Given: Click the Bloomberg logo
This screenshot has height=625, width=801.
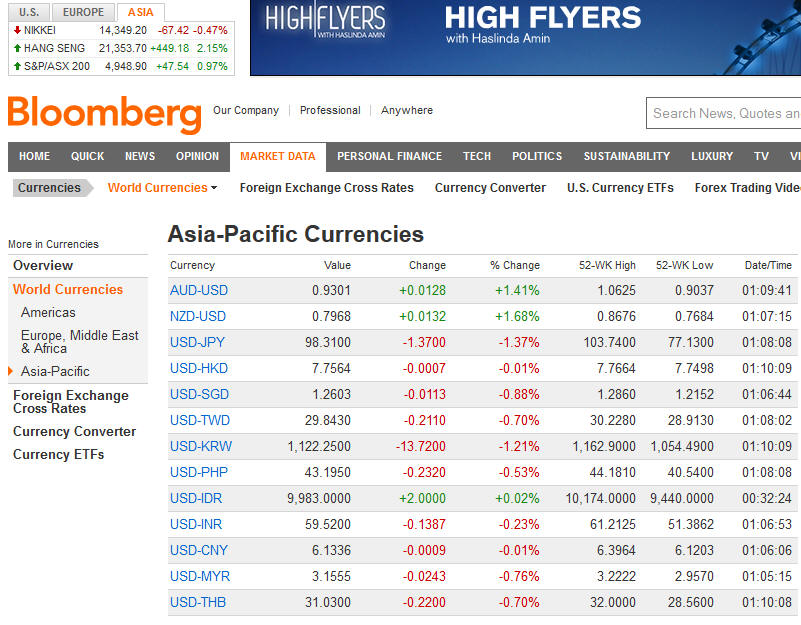Looking at the screenshot, I should pyautogui.click(x=105, y=113).
